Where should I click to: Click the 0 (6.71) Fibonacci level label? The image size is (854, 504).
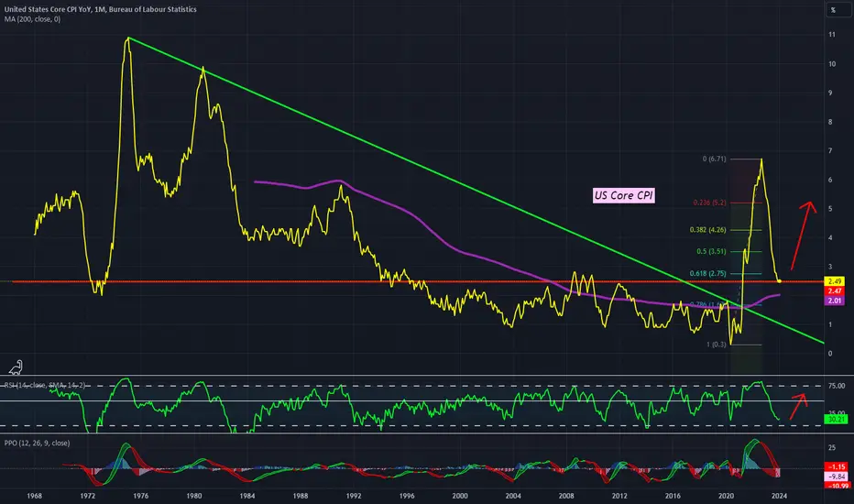tap(714, 159)
